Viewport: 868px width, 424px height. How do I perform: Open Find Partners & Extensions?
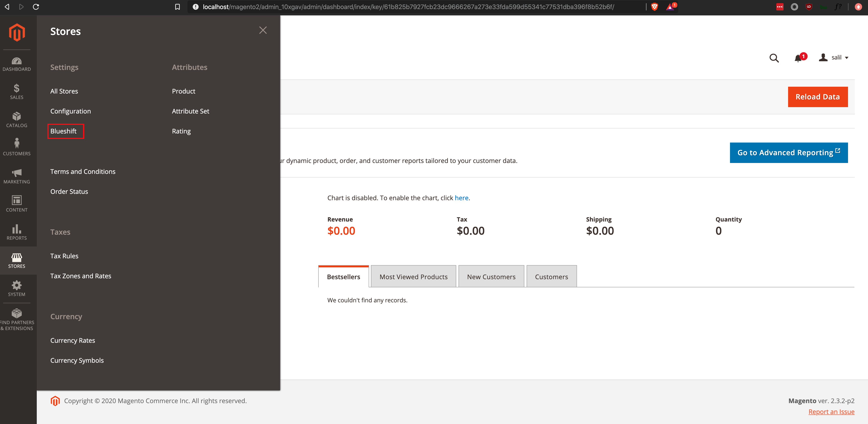pos(17,319)
